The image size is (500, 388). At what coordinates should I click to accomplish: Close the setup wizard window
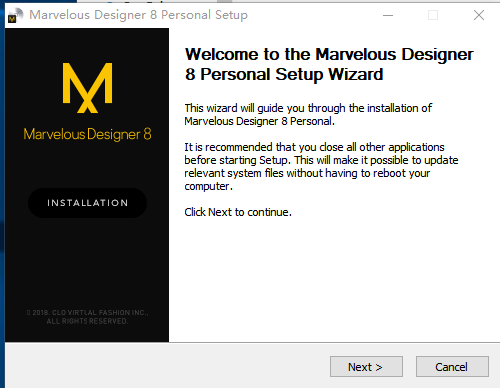[479, 15]
